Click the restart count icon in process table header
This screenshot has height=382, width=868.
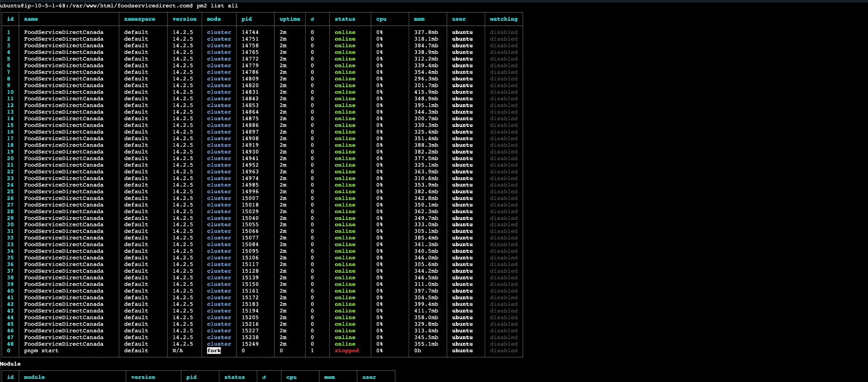tap(312, 19)
